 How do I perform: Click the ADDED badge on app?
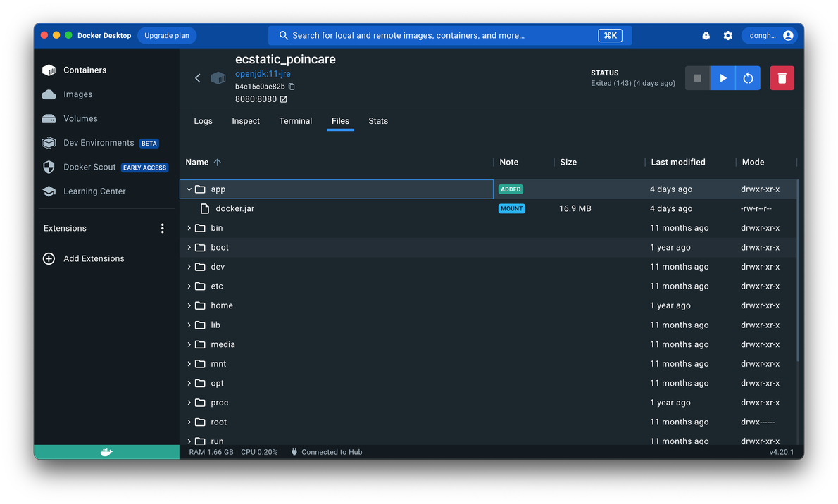511,189
